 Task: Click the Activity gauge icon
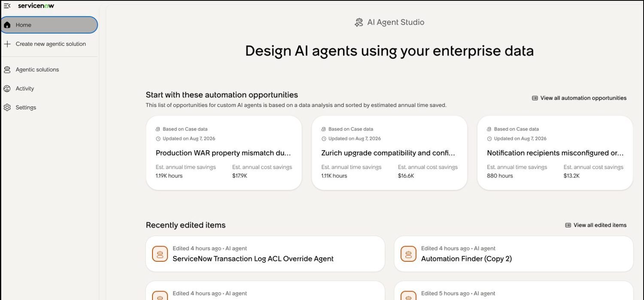pyautogui.click(x=7, y=88)
